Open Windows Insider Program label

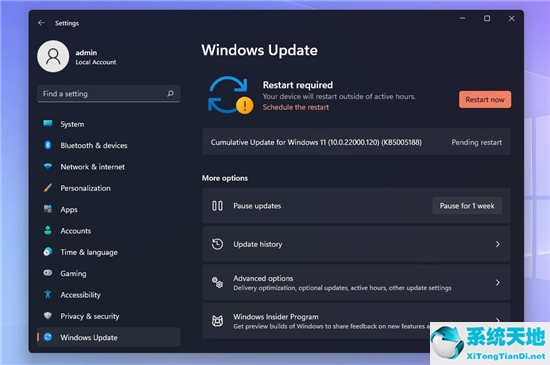click(x=276, y=317)
